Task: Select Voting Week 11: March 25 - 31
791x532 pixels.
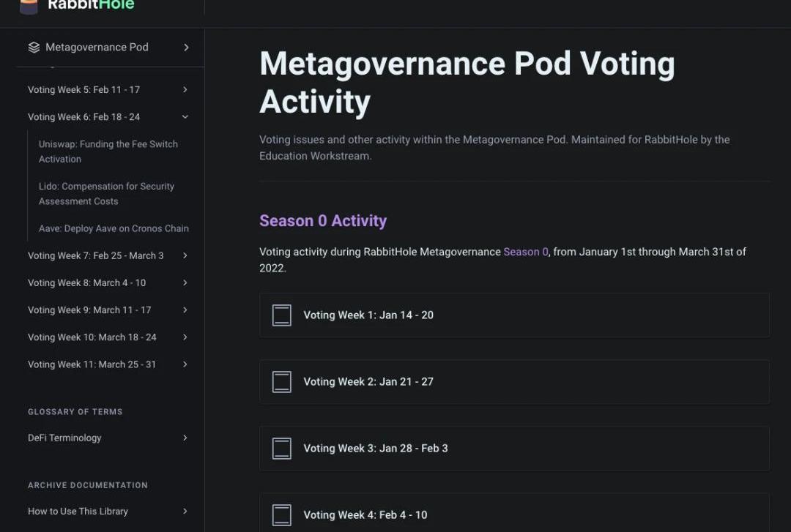Action: [x=92, y=365]
